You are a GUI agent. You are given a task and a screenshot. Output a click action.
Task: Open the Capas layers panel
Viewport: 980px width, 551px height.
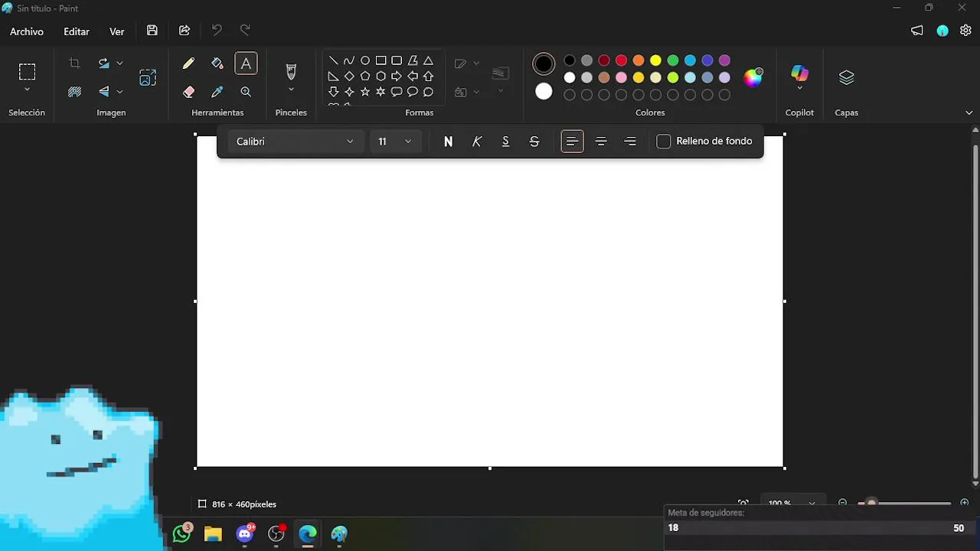click(x=846, y=77)
